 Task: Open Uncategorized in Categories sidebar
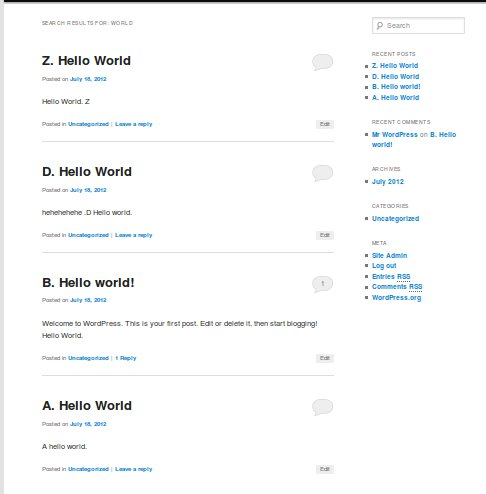click(396, 219)
